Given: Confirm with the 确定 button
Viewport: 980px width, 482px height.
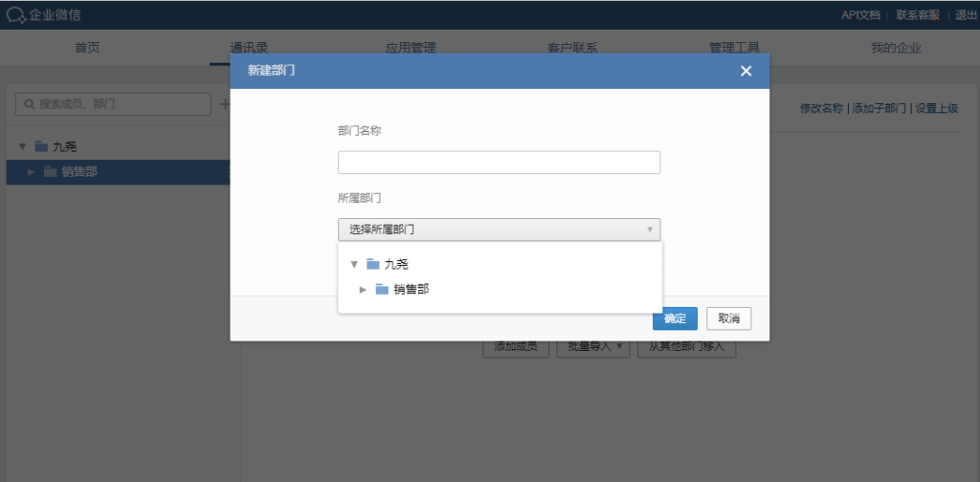Looking at the screenshot, I should (x=675, y=318).
